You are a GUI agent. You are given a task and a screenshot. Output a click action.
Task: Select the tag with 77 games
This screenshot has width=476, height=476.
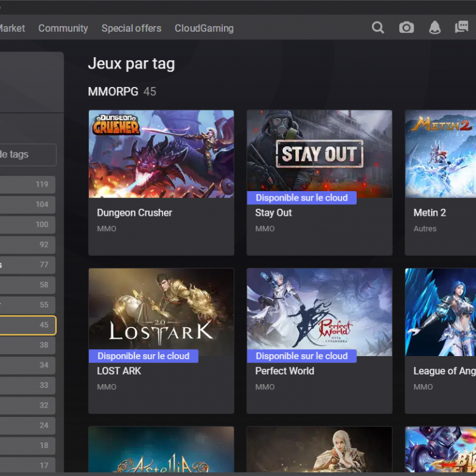28,265
